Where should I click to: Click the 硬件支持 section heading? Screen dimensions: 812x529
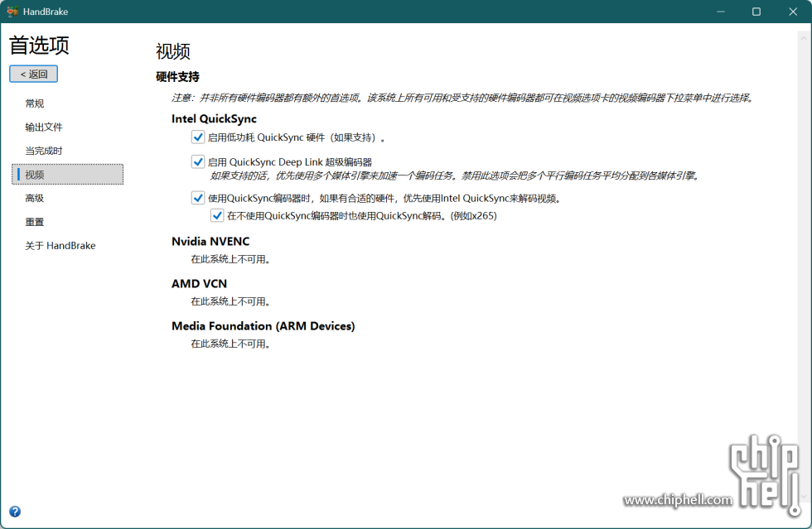pyautogui.click(x=177, y=77)
